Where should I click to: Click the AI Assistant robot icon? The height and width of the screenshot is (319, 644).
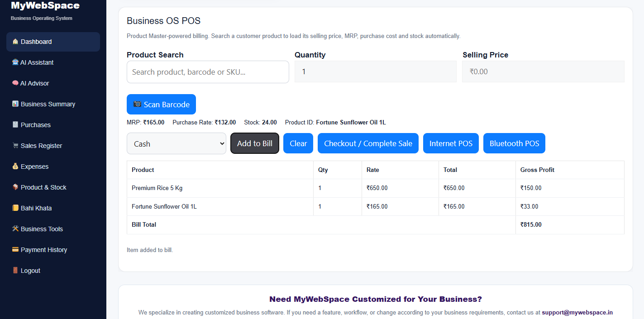point(15,62)
